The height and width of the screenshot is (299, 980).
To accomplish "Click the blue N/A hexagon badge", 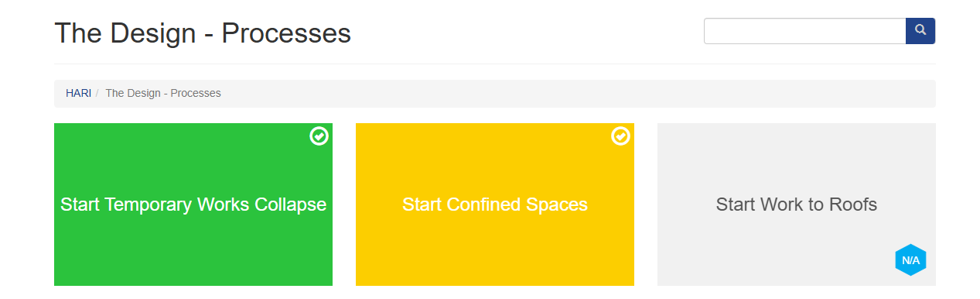I will (x=910, y=260).
